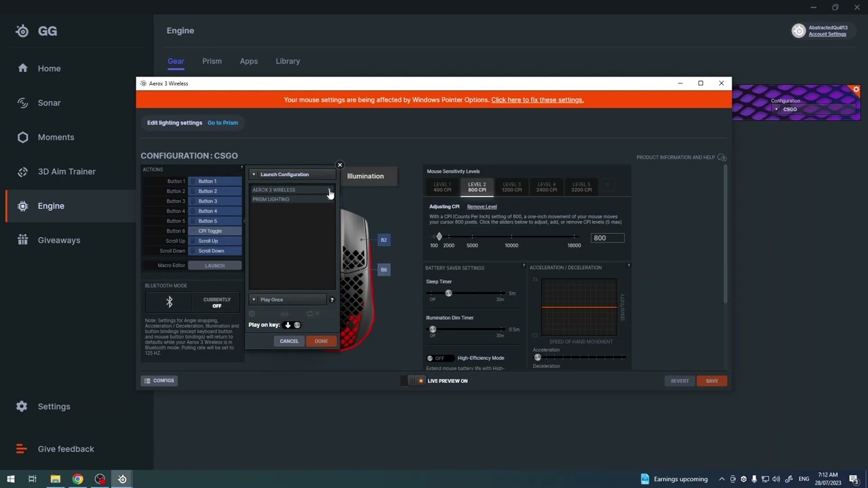Click the volume icon in system tray
868x488 pixels.
[x=776, y=479]
